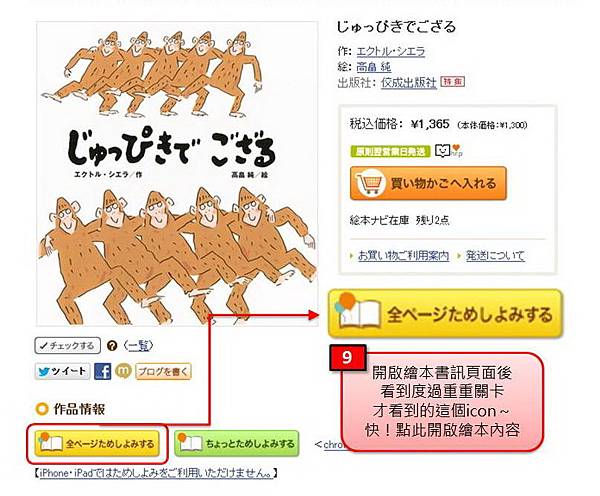Image resolution: width=600 pixels, height=496 pixels.
Task: Click the ブログを書く button
Action: click(x=163, y=371)
